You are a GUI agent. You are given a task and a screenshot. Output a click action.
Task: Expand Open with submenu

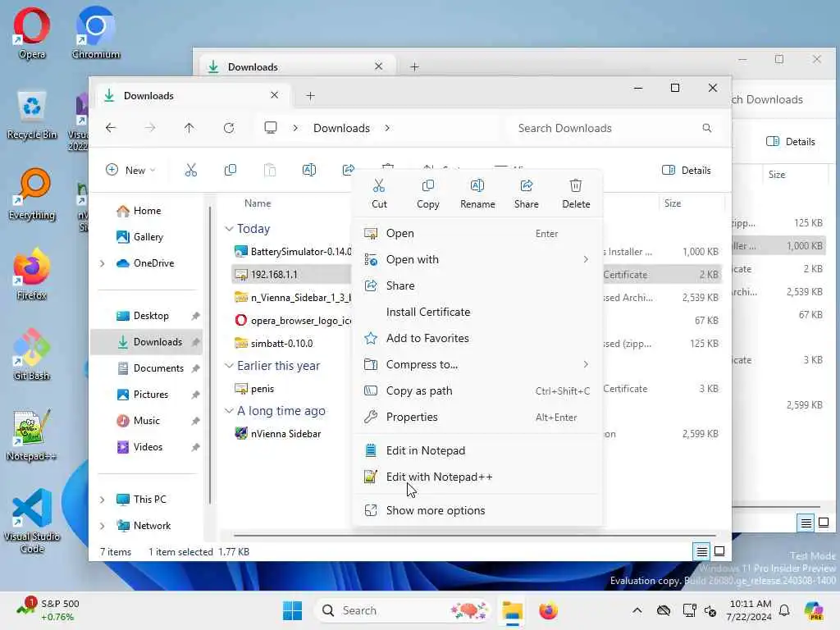(586, 259)
